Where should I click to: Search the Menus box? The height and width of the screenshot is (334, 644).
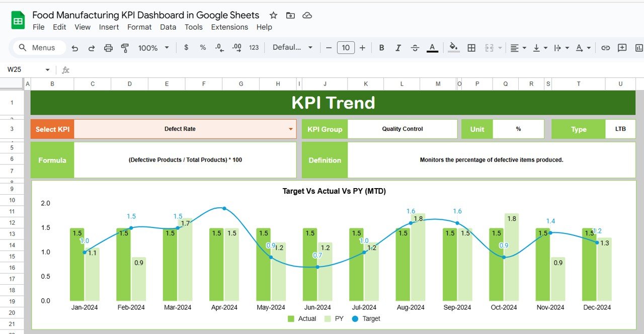(40, 48)
